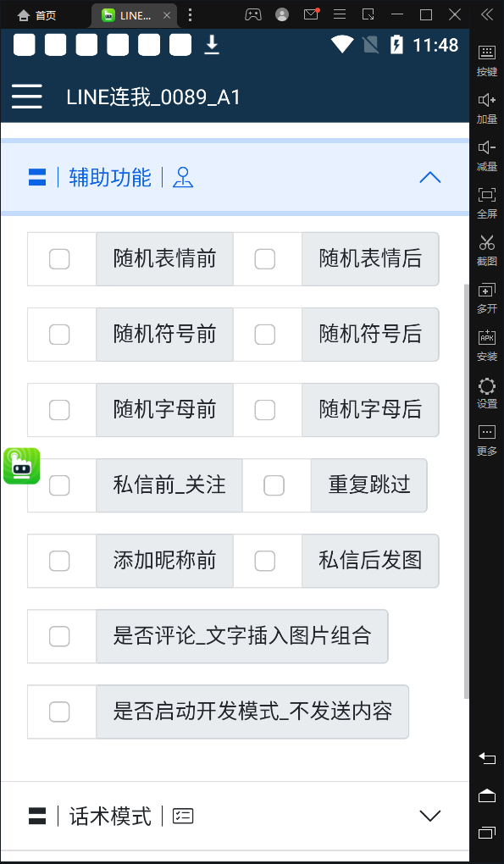Open emulator 设置 gear icon

tap(487, 393)
